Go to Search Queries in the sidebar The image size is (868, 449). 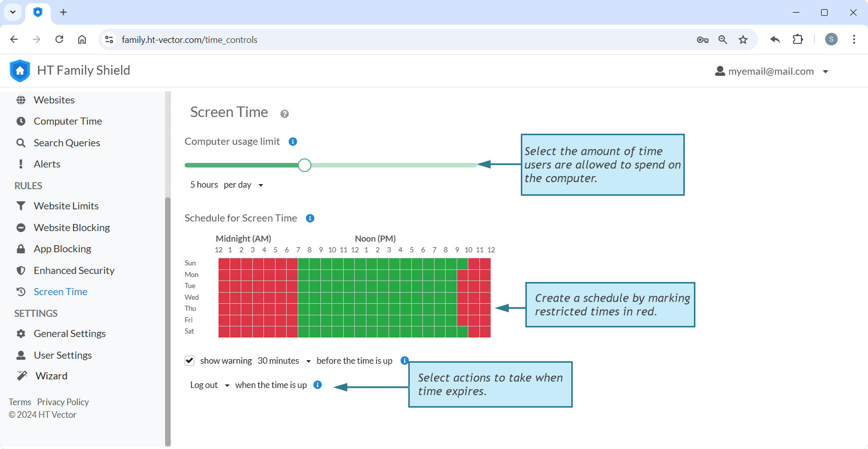67,143
